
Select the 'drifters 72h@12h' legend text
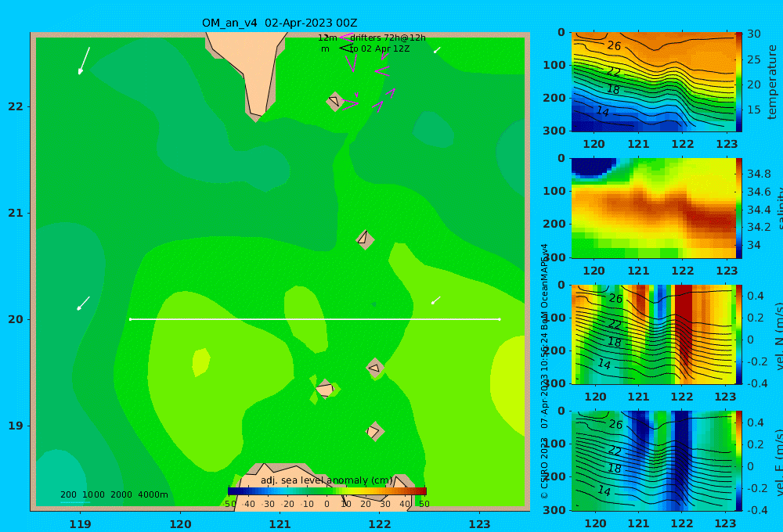[x=388, y=38]
